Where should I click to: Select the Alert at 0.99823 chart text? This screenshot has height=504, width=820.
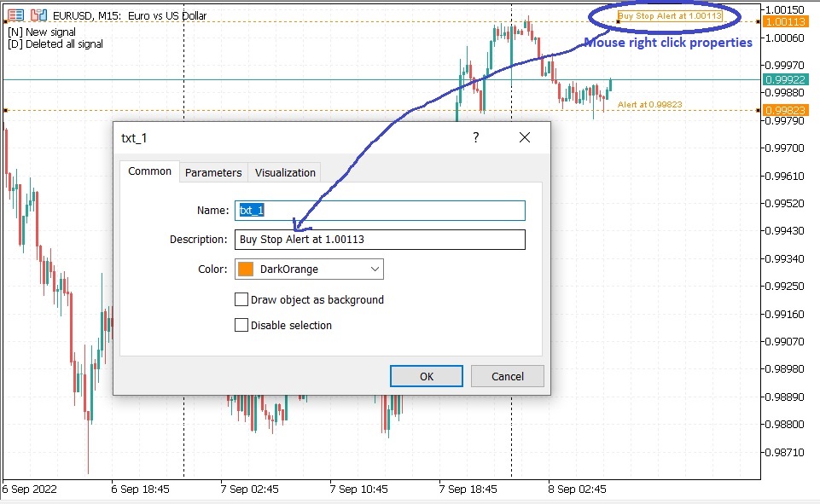point(648,104)
